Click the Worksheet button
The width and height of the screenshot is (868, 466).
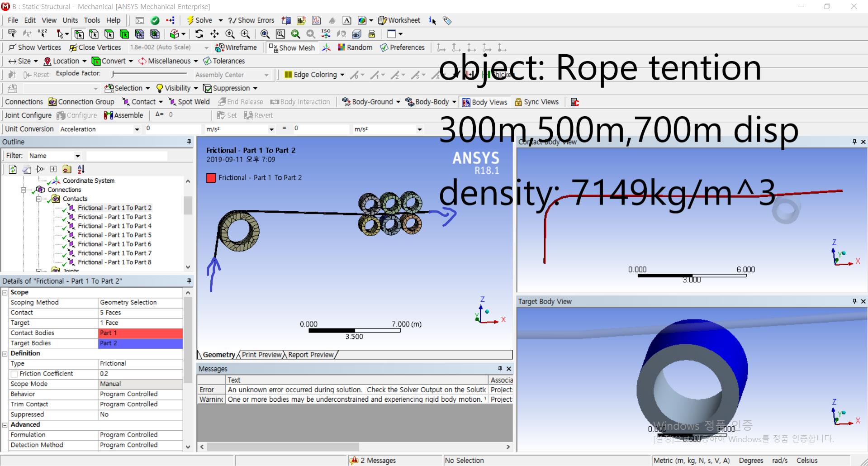pyautogui.click(x=399, y=20)
